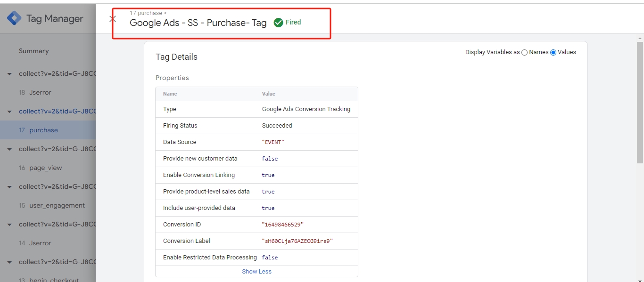Click the true value for product-level sales data
The height and width of the screenshot is (282, 644).
268,192
